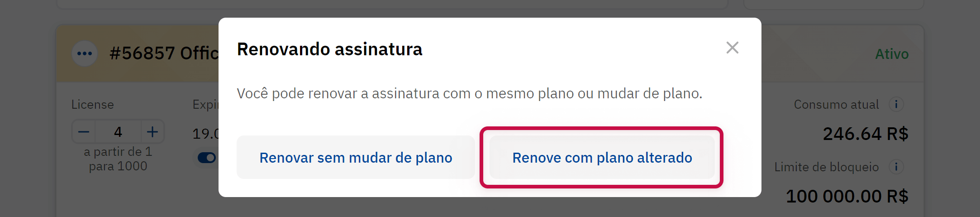Click the Limite de bloqueio label
Viewport: 980px width, 217px height.
tap(826, 167)
